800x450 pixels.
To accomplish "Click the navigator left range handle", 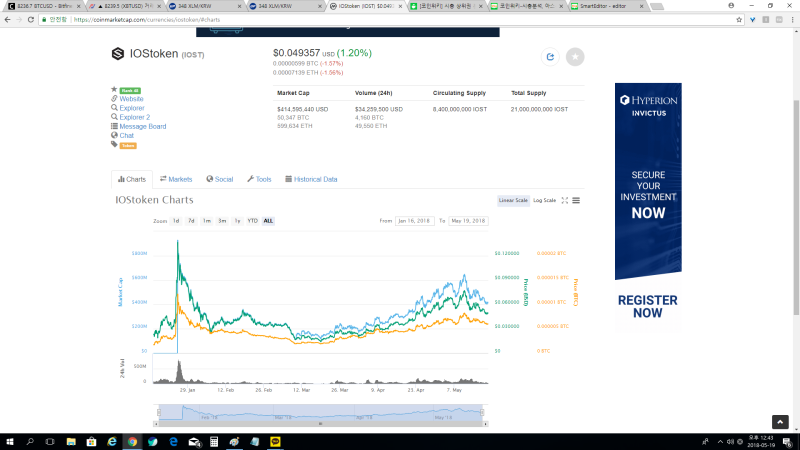I will [x=159, y=412].
